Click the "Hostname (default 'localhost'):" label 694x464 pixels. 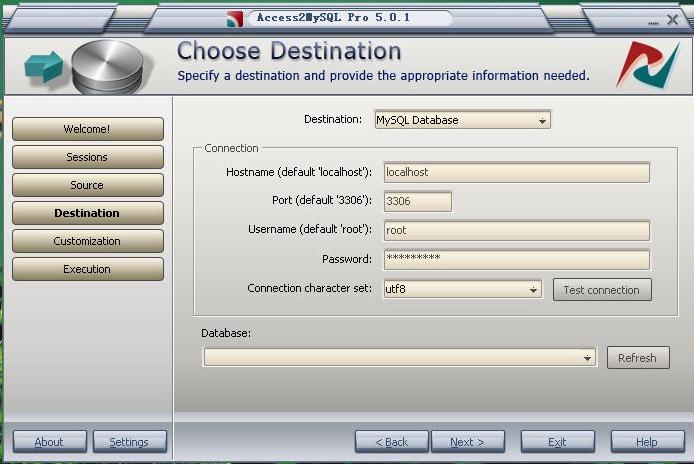click(x=299, y=172)
